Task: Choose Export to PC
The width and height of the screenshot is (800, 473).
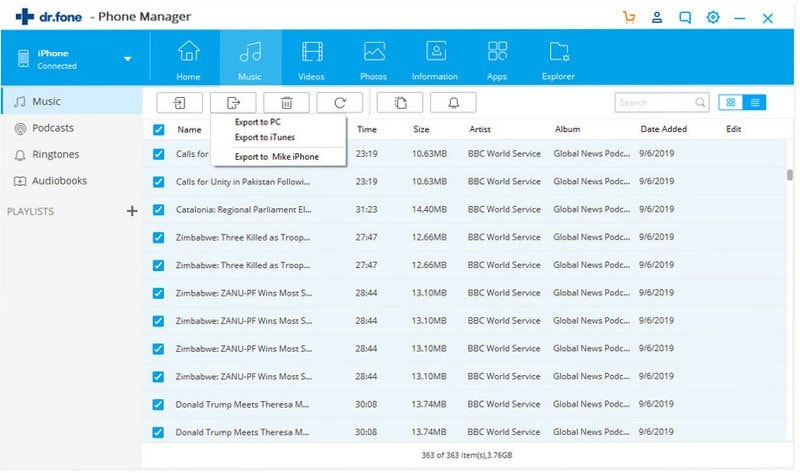Action: [x=258, y=122]
